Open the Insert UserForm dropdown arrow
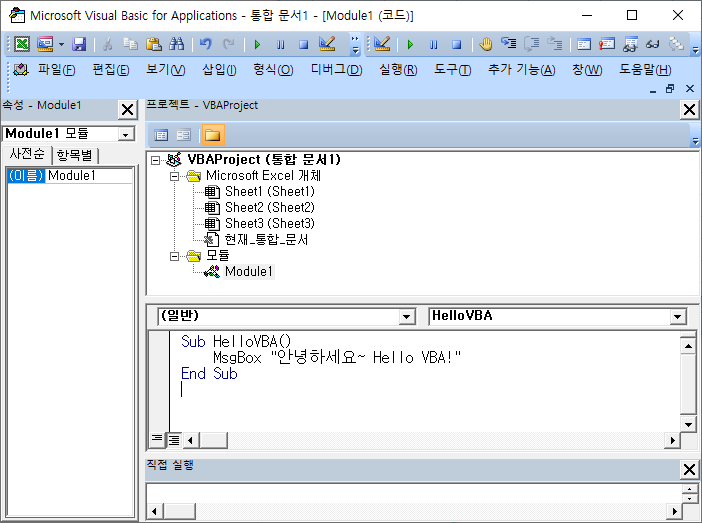Screen dimensions: 702x523 61,44
